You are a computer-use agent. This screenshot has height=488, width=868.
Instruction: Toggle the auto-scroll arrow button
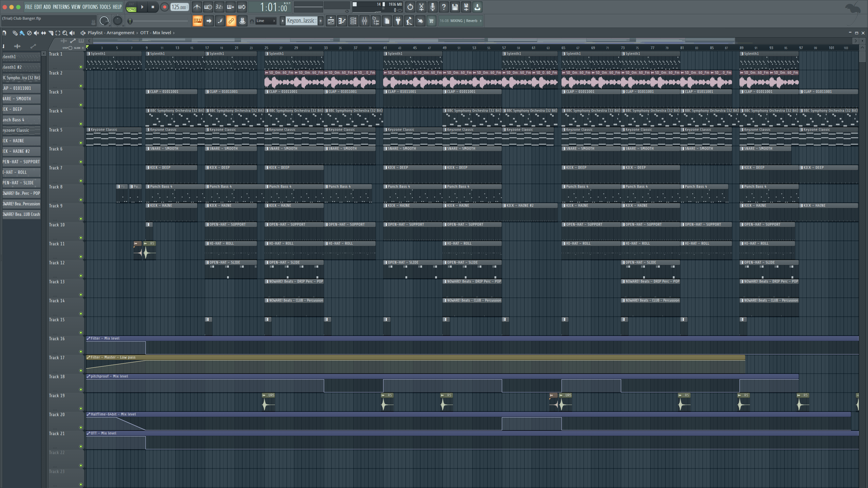209,21
